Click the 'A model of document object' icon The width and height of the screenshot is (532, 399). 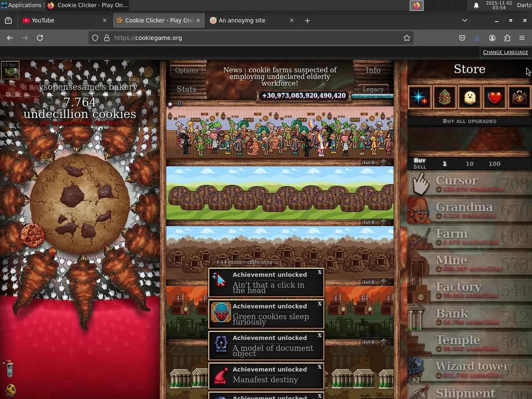coord(221,344)
